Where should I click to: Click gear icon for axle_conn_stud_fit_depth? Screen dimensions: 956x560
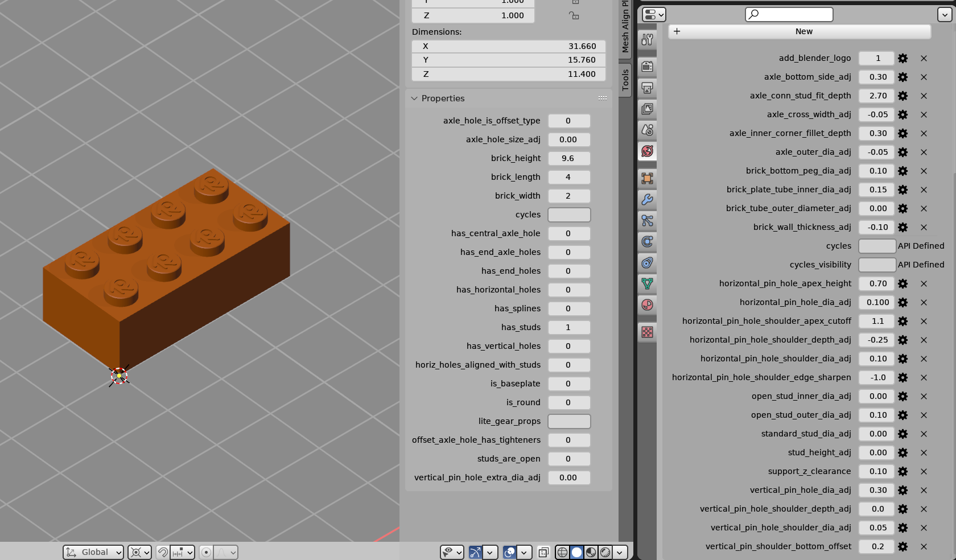click(903, 96)
